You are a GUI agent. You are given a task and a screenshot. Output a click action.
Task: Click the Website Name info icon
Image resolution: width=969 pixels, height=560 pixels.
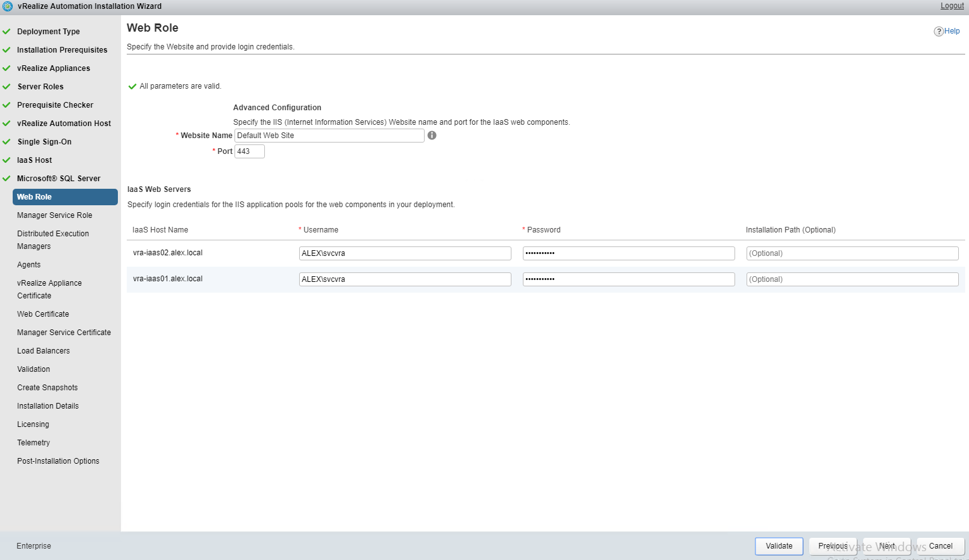click(x=432, y=136)
